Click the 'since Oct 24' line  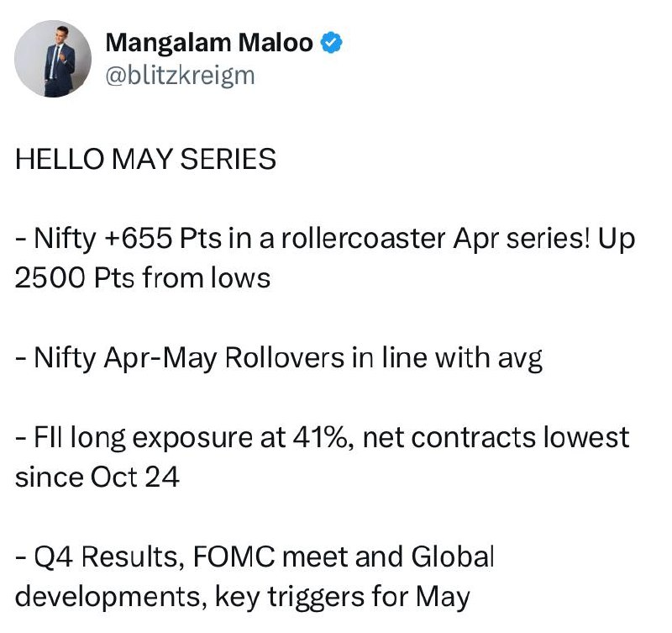click(x=97, y=477)
